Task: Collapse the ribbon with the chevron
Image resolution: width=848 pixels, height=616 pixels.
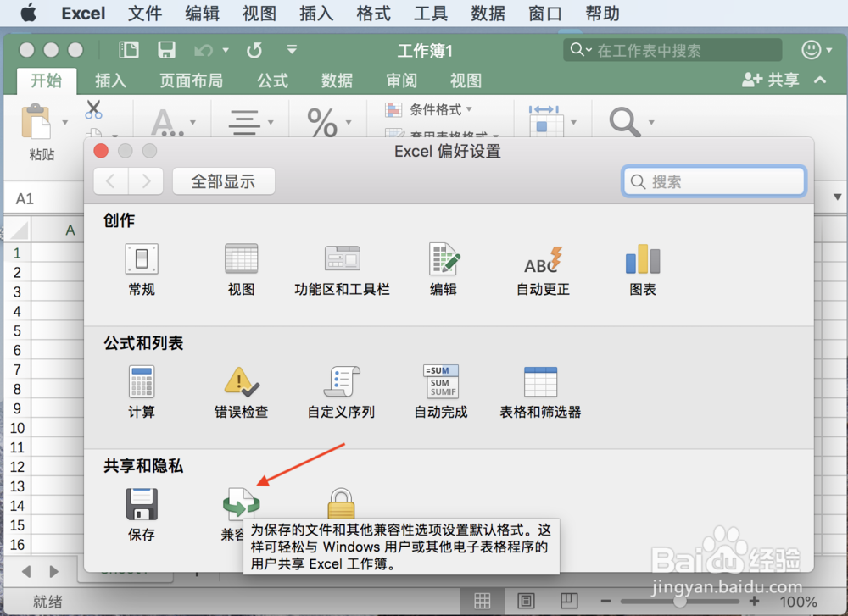Action: coord(820,80)
